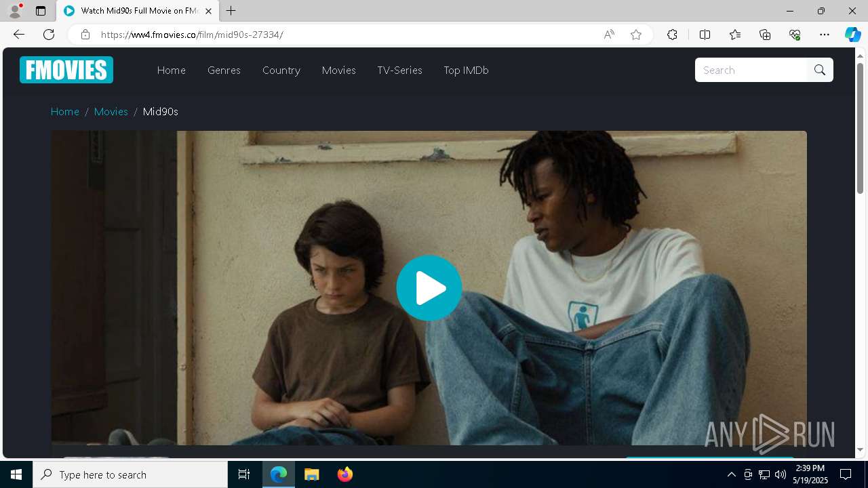Viewport: 868px width, 488px height.
Task: Open the TV-Series menu item
Action: point(400,70)
